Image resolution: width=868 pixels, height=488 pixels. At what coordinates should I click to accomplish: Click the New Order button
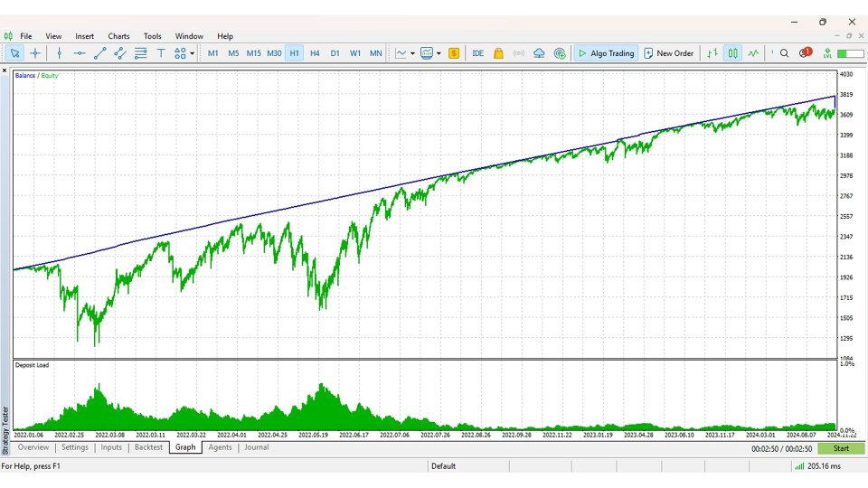pos(668,53)
